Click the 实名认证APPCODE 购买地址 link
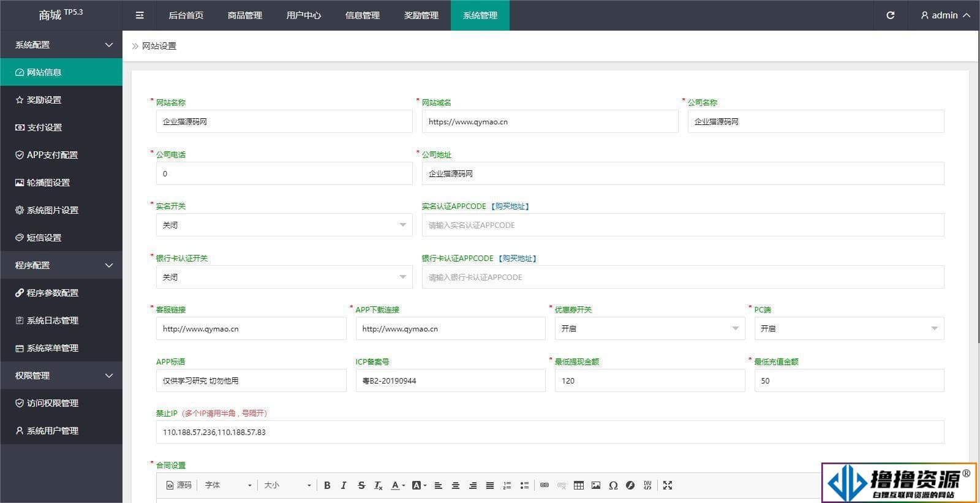Image resolution: width=980 pixels, height=503 pixels. [510, 206]
